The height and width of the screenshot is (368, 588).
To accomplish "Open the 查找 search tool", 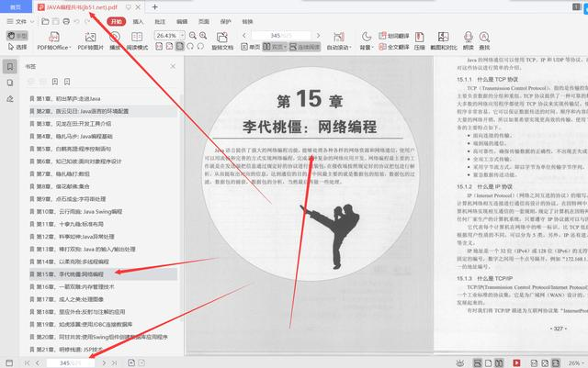I will point(484,41).
